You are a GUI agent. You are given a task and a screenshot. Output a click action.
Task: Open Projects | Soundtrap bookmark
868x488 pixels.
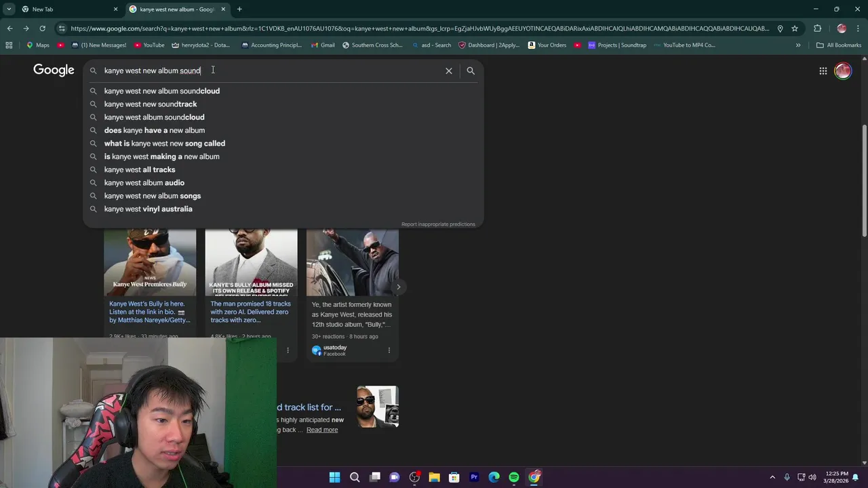click(617, 45)
